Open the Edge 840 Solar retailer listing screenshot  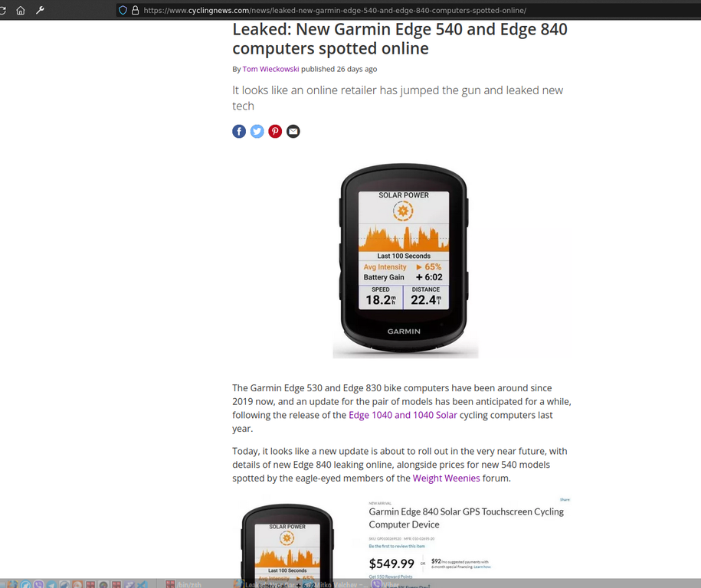pyautogui.click(x=401, y=541)
